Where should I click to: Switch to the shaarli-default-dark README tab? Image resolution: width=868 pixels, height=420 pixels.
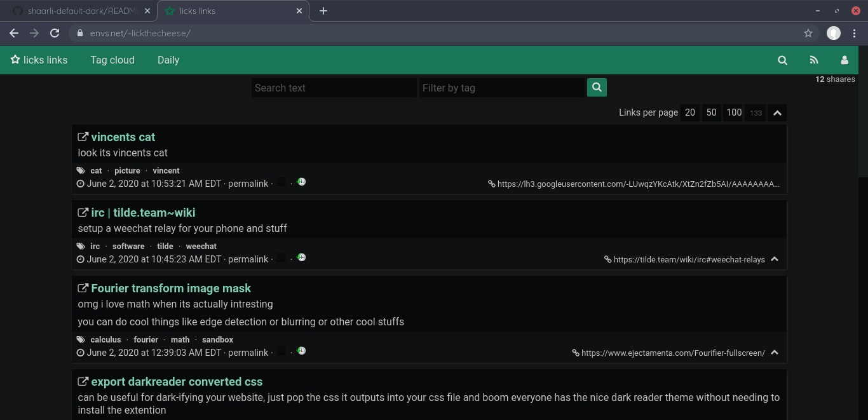83,11
